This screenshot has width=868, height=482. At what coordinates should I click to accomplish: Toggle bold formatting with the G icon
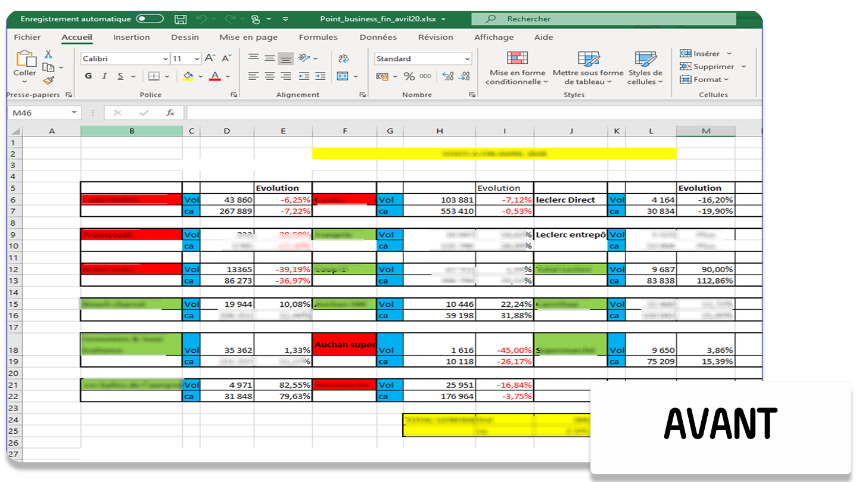pos(88,76)
